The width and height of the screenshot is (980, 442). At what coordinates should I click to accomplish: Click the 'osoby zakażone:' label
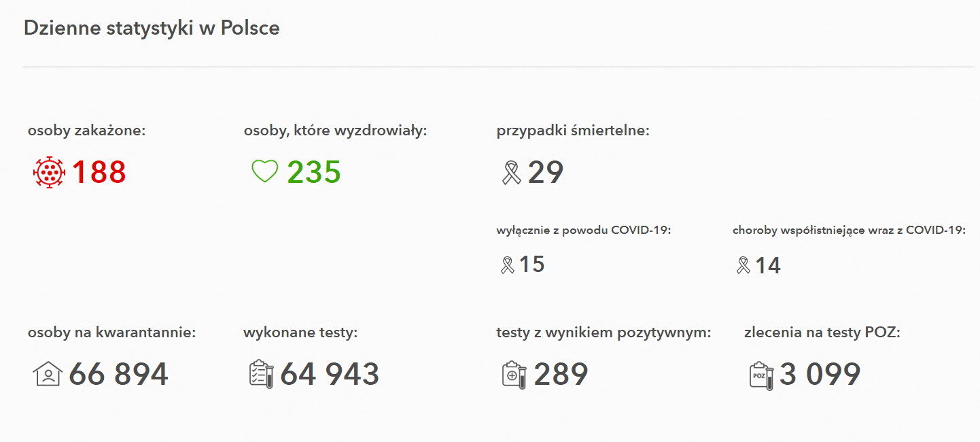point(87,131)
